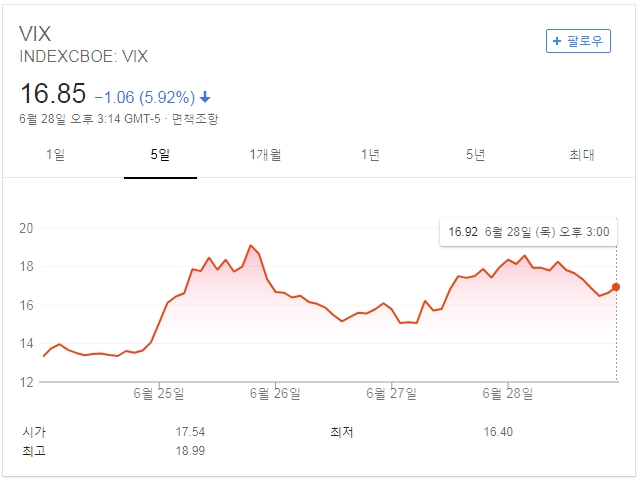Open the 면책조항 disclaimer link
643x482 pixels.
pyautogui.click(x=195, y=119)
